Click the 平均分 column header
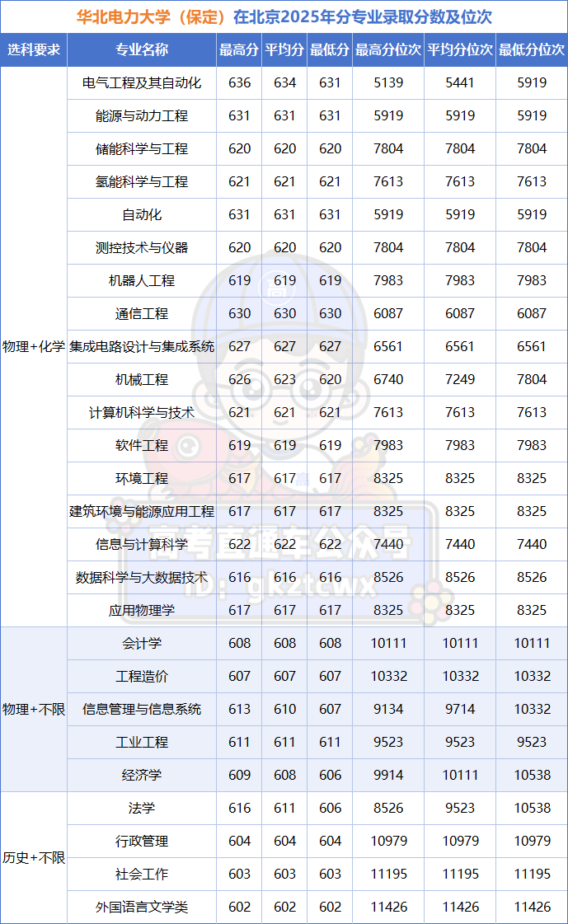Image resolution: width=568 pixels, height=924 pixels. 284,50
